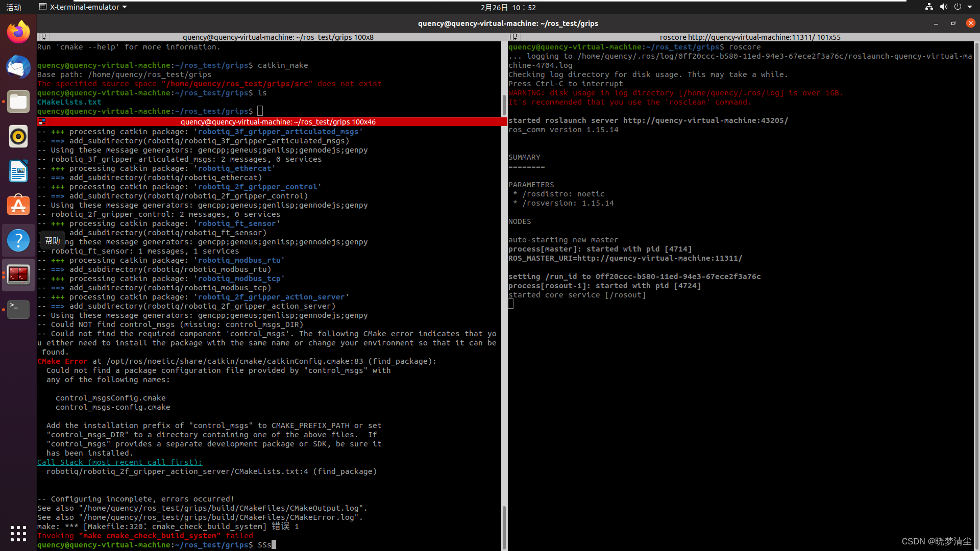Screen dimensions: 980x551
Task: Open the Activities overview (活动)
Action: (14, 7)
